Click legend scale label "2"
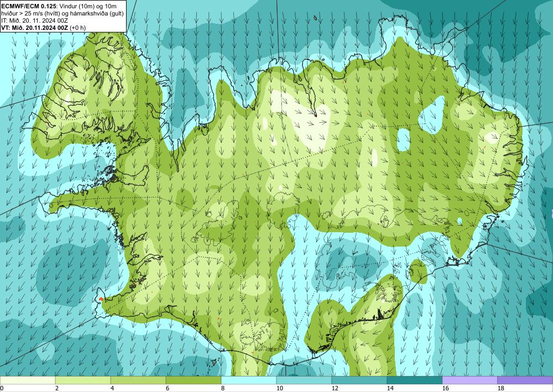The image size is (553, 392). 57,388
